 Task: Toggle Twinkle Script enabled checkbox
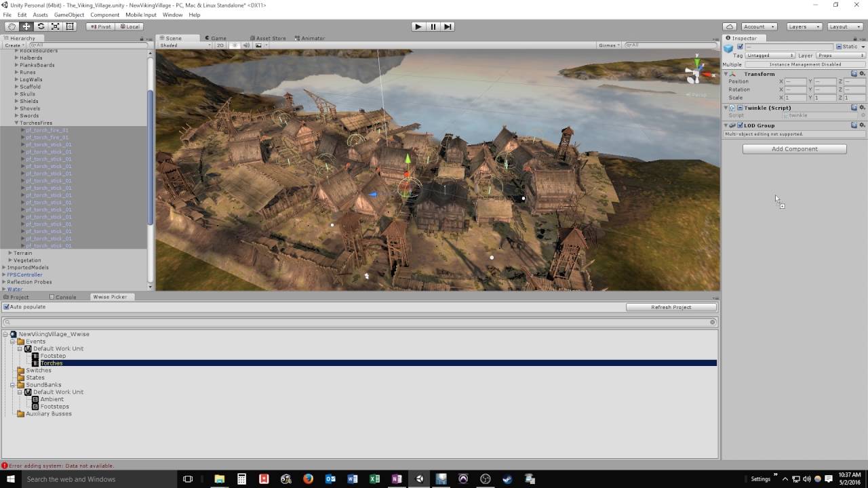coord(741,108)
